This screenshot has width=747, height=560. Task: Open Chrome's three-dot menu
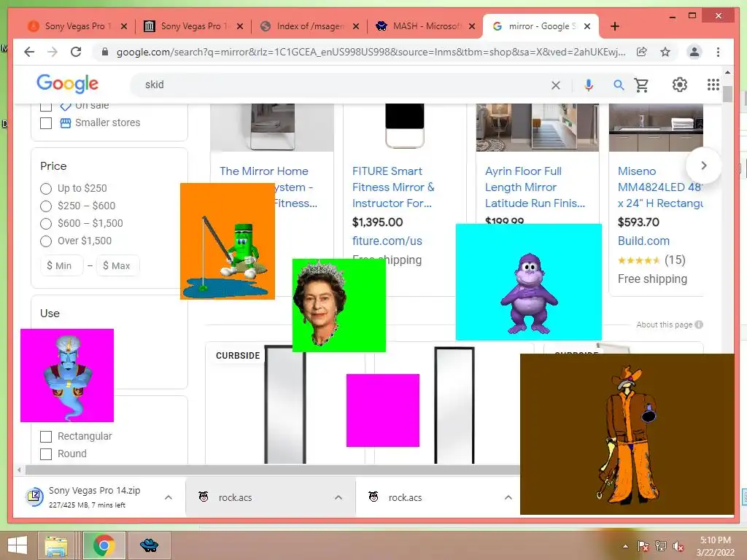pos(718,52)
